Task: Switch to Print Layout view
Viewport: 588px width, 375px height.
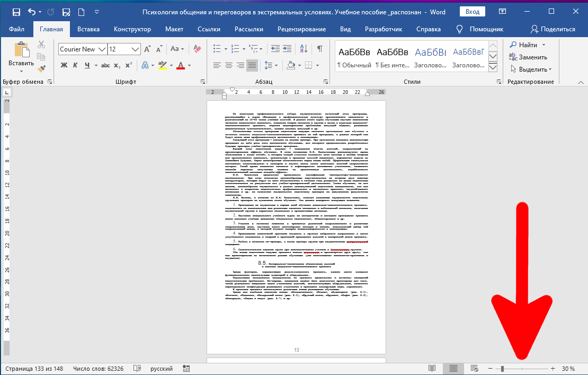Action: tap(453, 369)
